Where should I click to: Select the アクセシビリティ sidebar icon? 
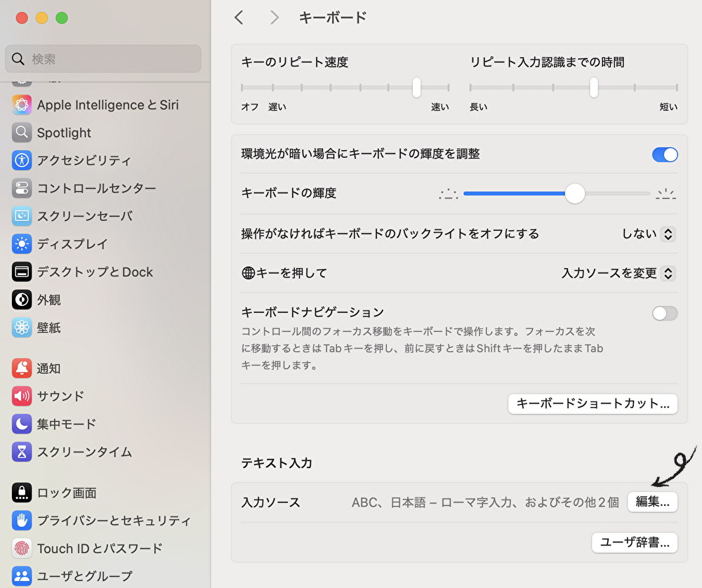[22, 161]
